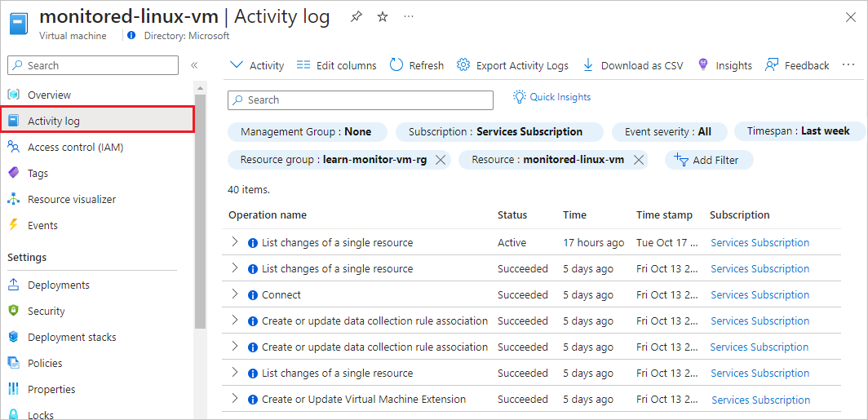Close the Activity log blade
Screen dimensions: 868x420
851,17
